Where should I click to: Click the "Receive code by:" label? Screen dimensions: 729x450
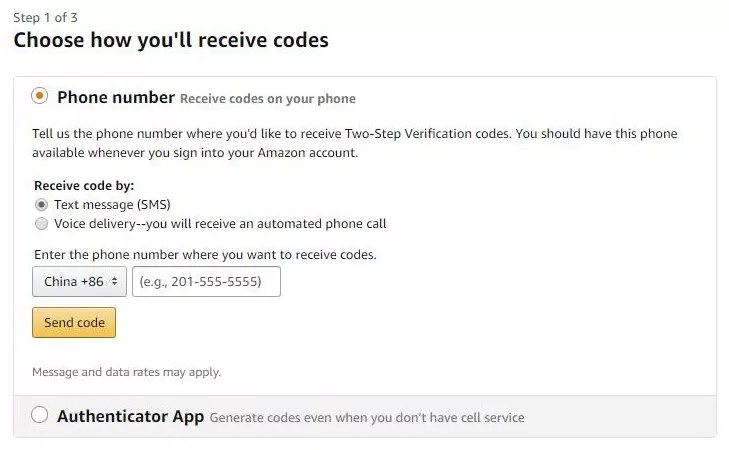pyautogui.click(x=84, y=186)
